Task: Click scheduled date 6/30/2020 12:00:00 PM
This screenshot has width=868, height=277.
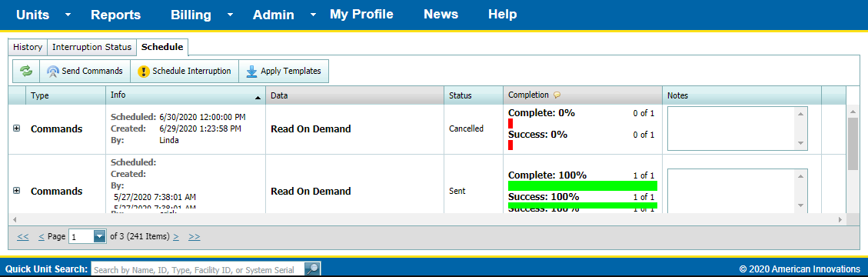Action: pyautogui.click(x=203, y=118)
